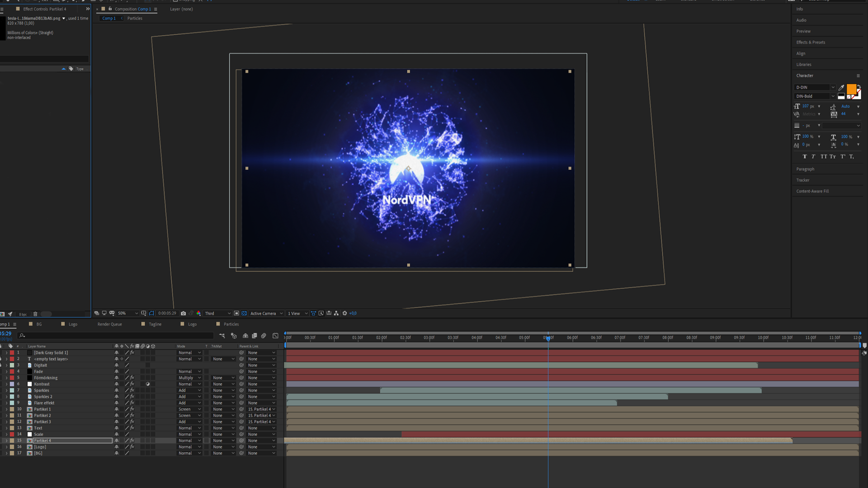Open the Show Channel color management icon
The height and width of the screenshot is (488, 868).
click(x=198, y=313)
